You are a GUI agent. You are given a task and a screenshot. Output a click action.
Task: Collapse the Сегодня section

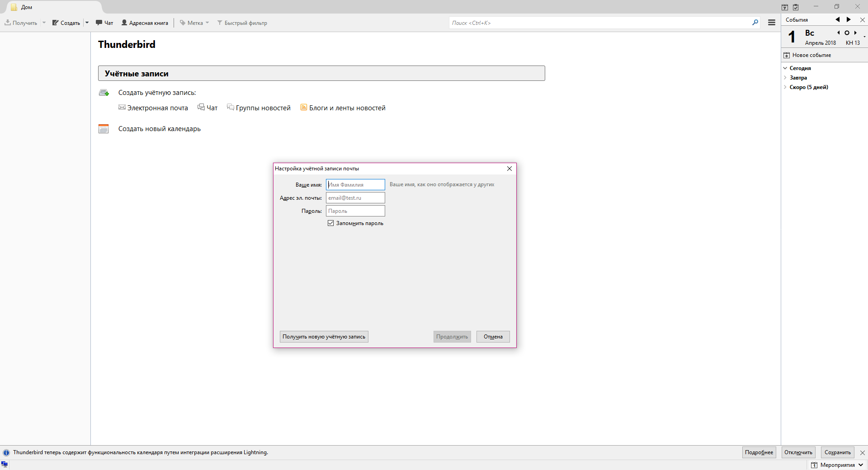(785, 68)
